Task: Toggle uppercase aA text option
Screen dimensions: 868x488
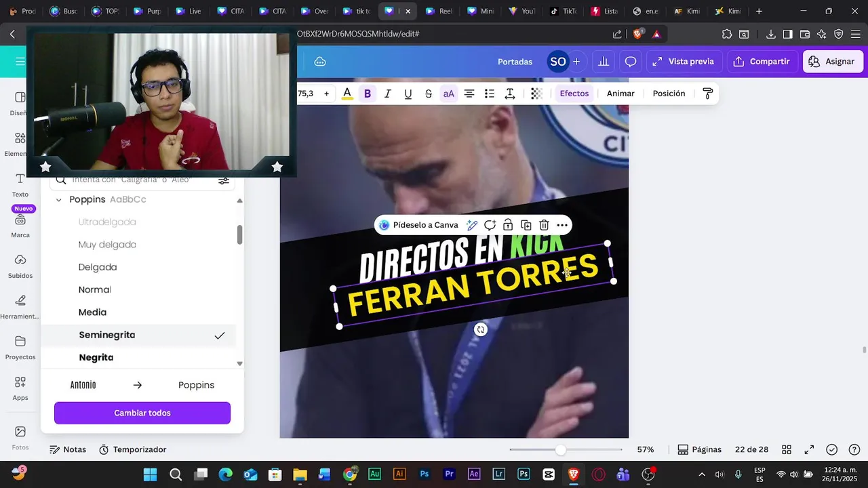Action: (449, 94)
